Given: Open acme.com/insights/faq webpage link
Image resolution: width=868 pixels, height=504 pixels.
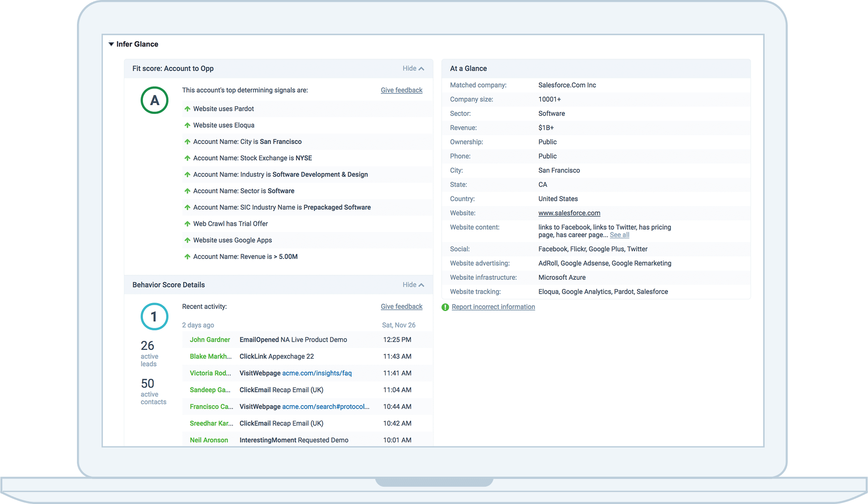Looking at the screenshot, I should pos(317,373).
